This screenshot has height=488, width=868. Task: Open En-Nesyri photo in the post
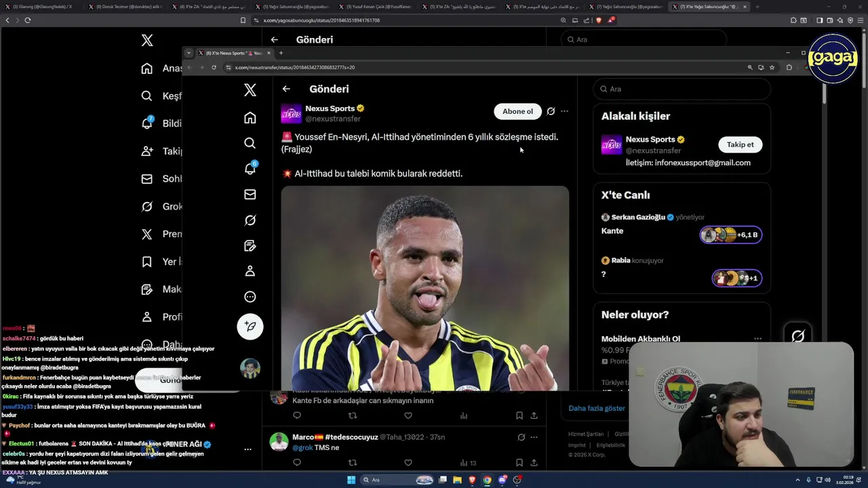pos(425,288)
